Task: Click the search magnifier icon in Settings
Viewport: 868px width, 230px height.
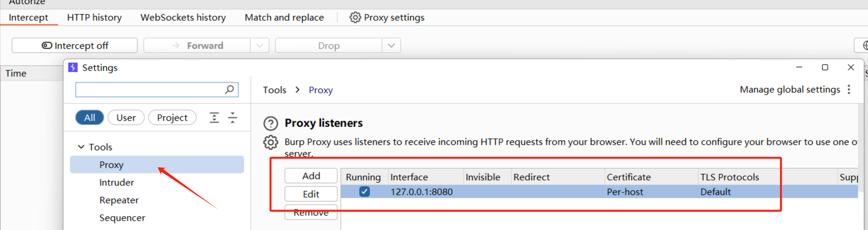Action: (x=229, y=89)
